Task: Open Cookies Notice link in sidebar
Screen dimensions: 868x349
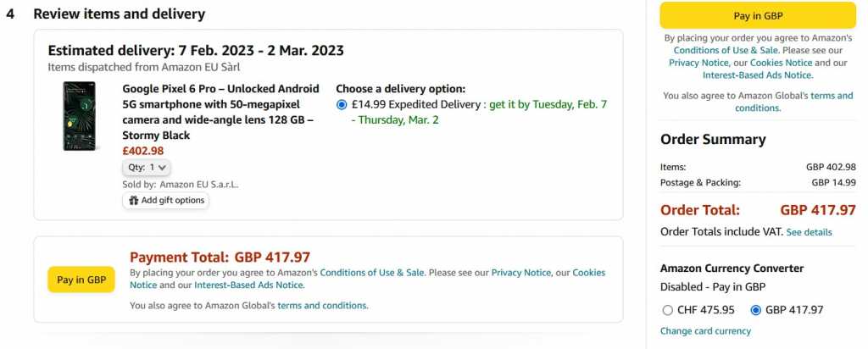Action: tap(781, 63)
